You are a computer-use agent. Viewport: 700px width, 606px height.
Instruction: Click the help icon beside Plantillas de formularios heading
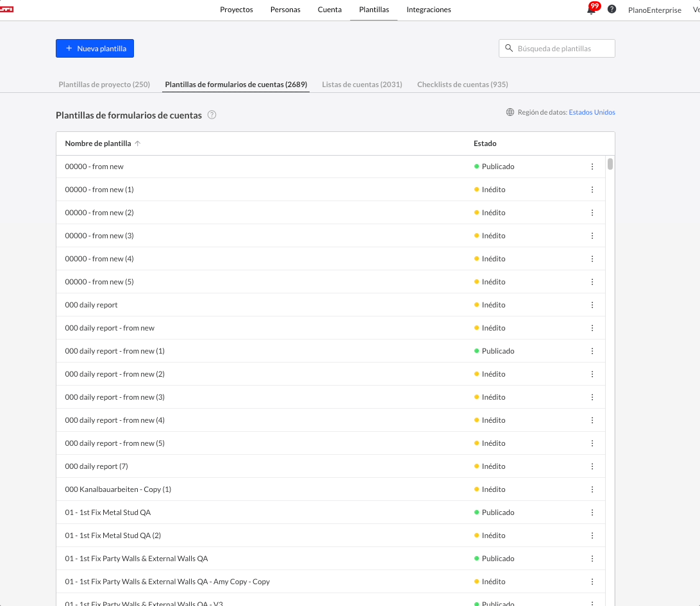pos(212,115)
